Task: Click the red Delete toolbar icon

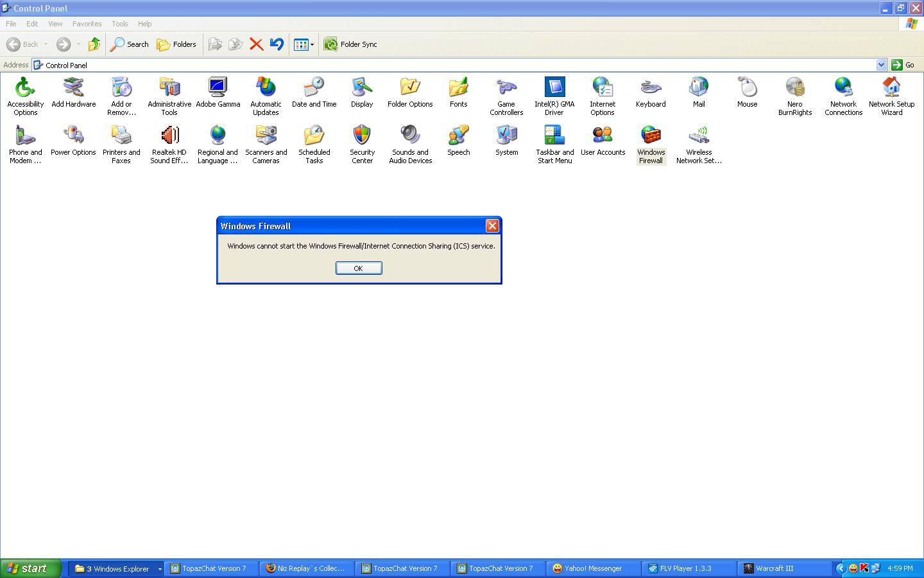Action: 256,44
